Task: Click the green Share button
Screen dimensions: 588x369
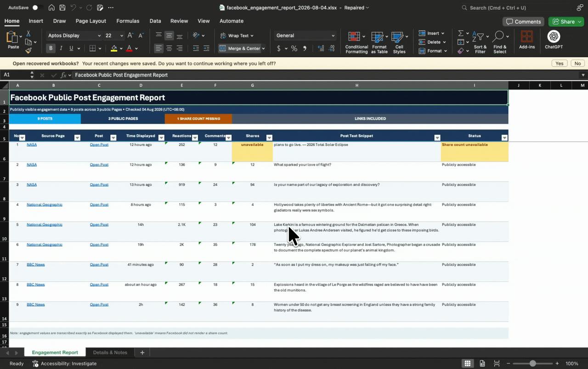Action: (x=566, y=22)
